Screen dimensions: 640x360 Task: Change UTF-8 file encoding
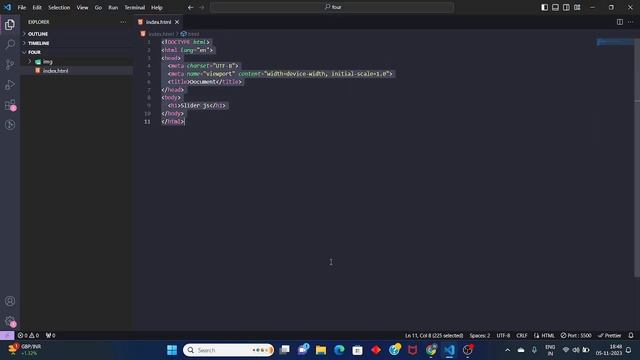coord(503,336)
